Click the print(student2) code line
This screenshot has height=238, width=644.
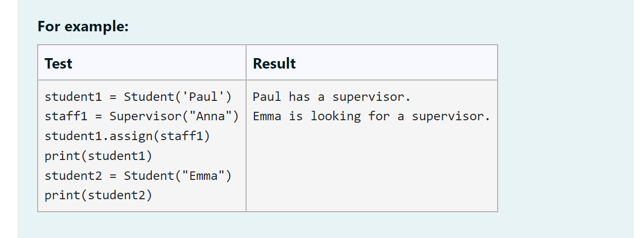point(98,196)
